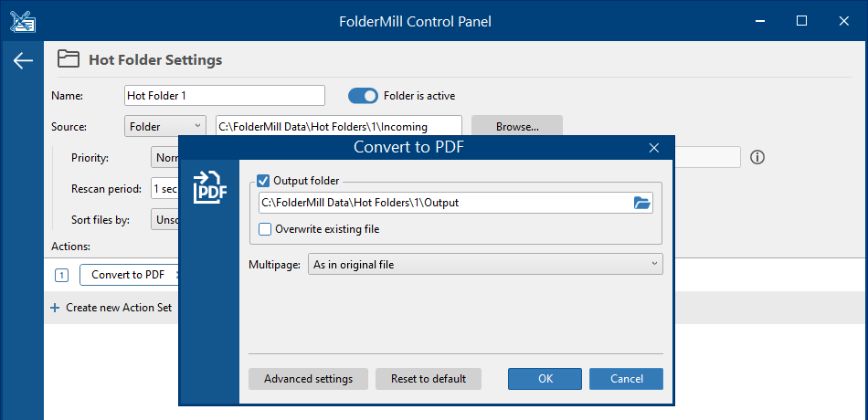Screen dimensions: 868x420
Task: Click the plus icon to create action set
Action: [55, 308]
